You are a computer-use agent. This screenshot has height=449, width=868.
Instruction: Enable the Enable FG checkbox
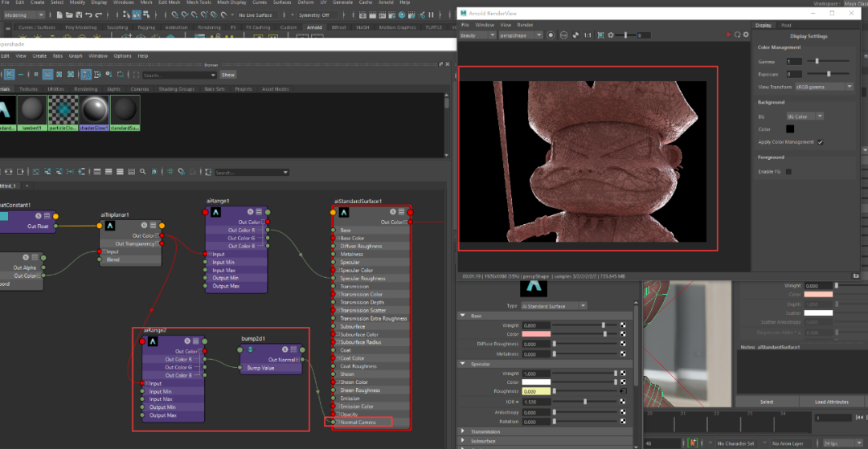(788, 171)
